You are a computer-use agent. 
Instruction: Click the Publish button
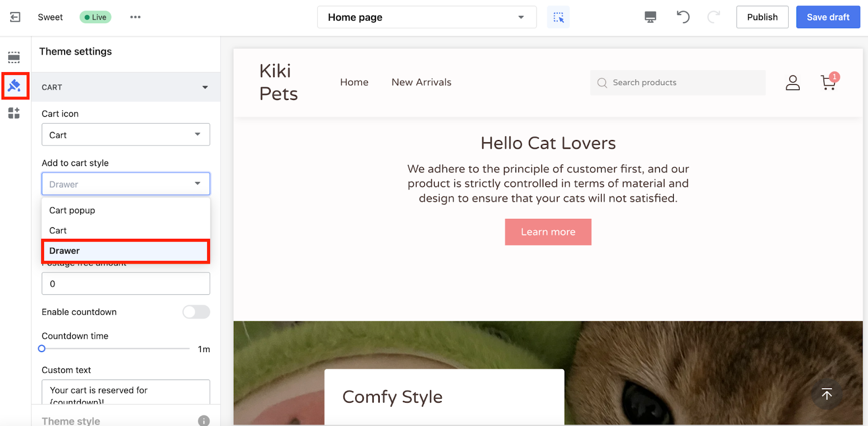tap(762, 17)
